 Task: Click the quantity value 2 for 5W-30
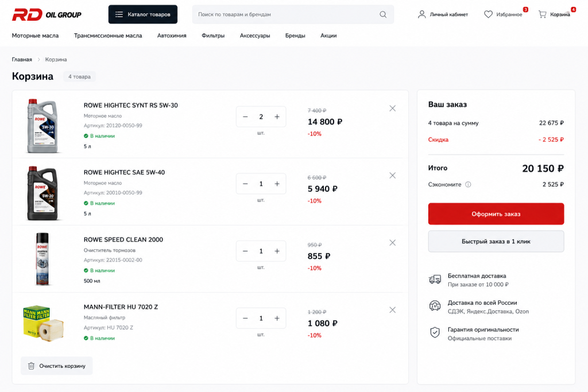tap(261, 117)
